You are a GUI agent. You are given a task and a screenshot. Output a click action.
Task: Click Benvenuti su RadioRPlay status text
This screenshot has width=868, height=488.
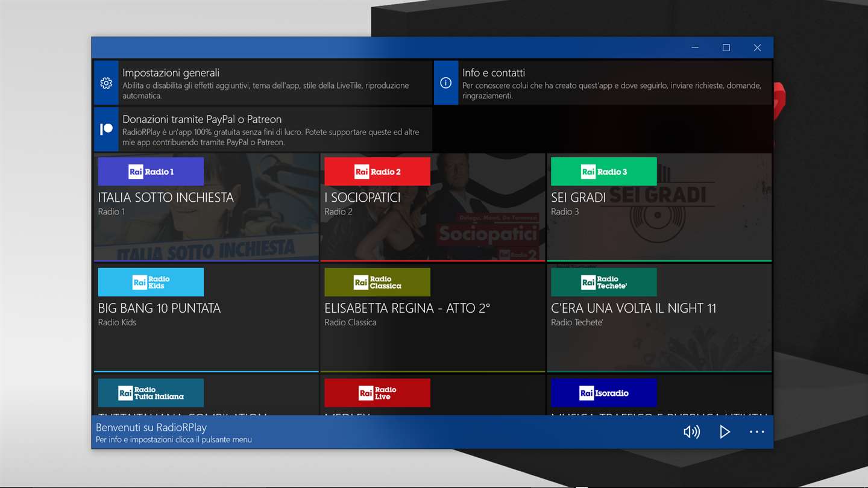pos(151,427)
